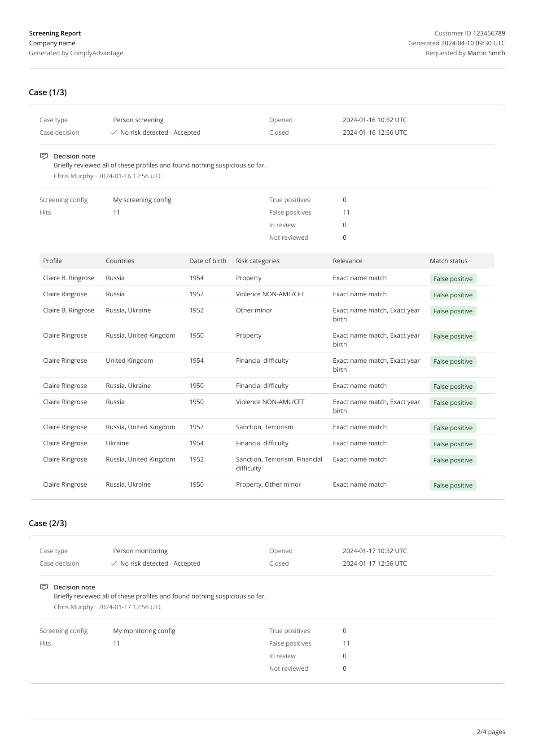The image size is (534, 756).
Task: Select the Profile column header
Action: (x=53, y=261)
